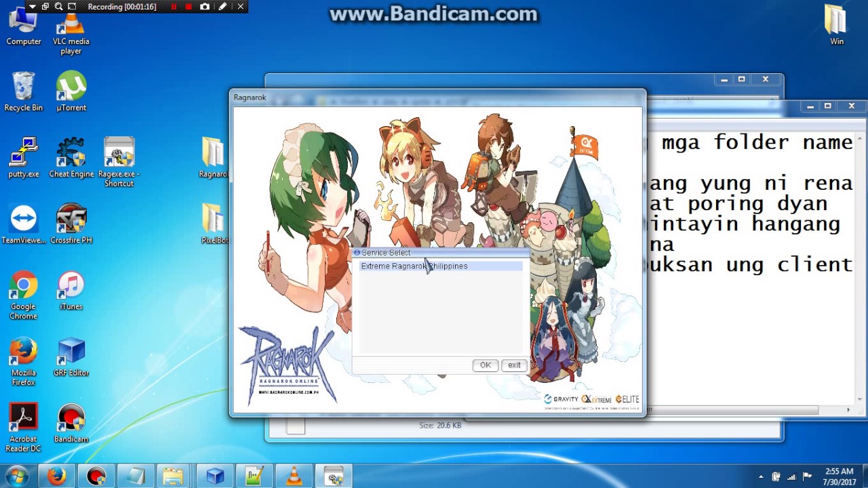This screenshot has width=868, height=488.
Task: Click the Notepad horizontal scrollbar right arrow
Action: point(848,410)
